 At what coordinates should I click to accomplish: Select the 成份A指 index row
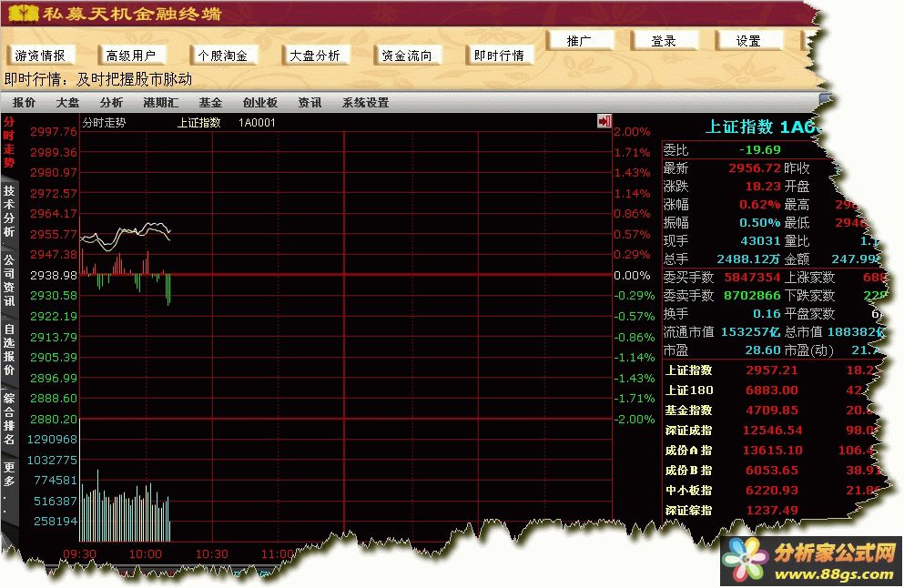[773, 451]
